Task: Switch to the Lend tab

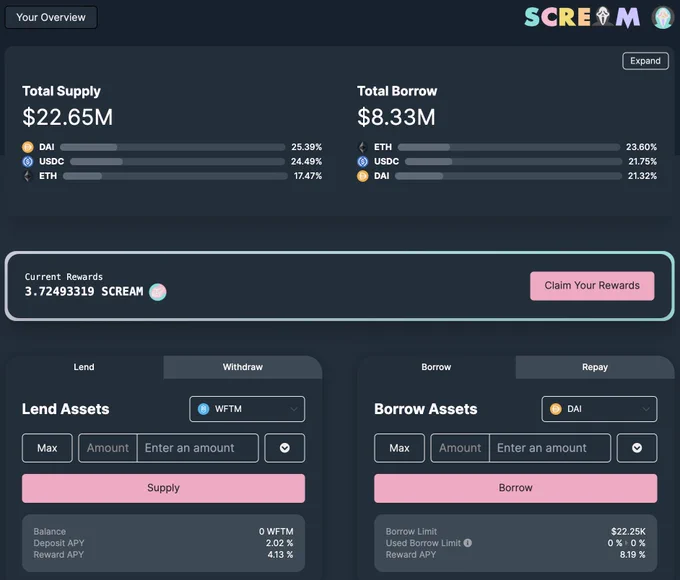Action: tap(84, 367)
